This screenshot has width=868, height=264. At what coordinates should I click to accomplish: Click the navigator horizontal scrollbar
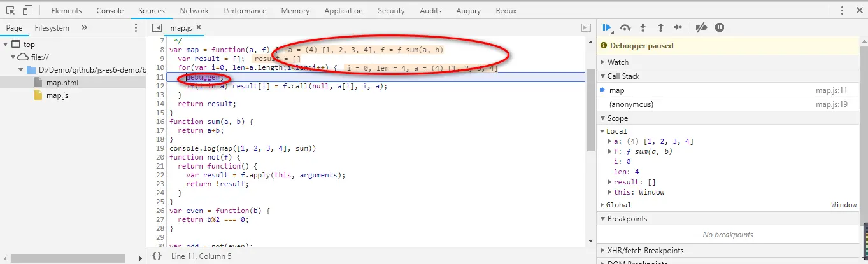tap(64, 258)
